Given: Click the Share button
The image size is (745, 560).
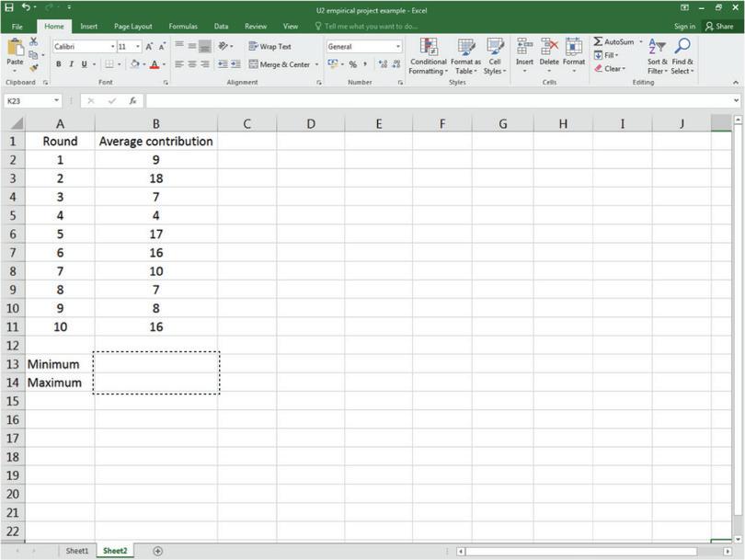Looking at the screenshot, I should click(719, 27).
